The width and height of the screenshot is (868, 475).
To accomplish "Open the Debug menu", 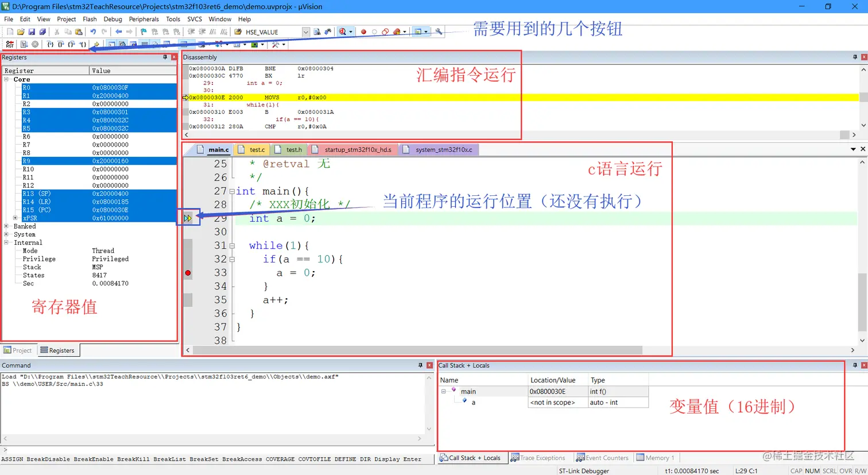I will point(113,19).
